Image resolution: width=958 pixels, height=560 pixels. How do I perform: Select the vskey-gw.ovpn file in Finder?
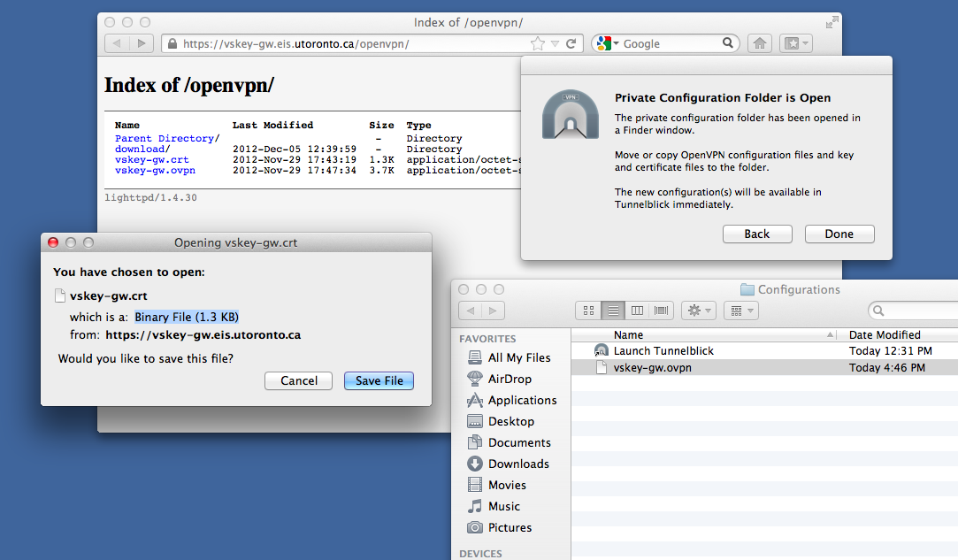click(x=765, y=367)
